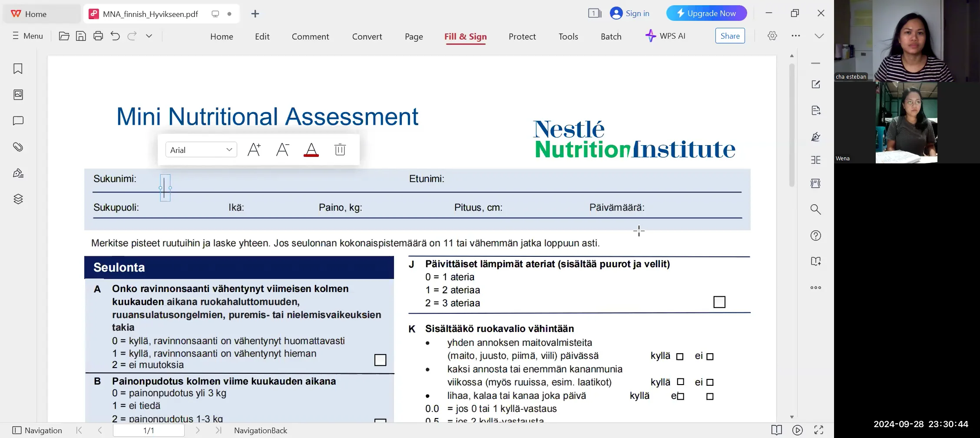Viewport: 980px width, 438px height.
Task: Open the Attachments panel
Action: coord(18,147)
